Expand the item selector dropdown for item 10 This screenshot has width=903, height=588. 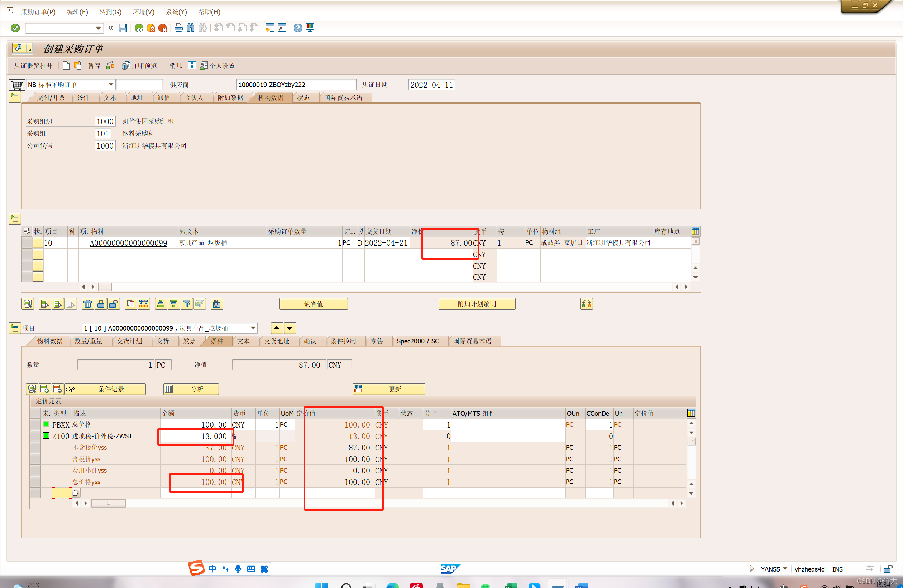tap(253, 328)
